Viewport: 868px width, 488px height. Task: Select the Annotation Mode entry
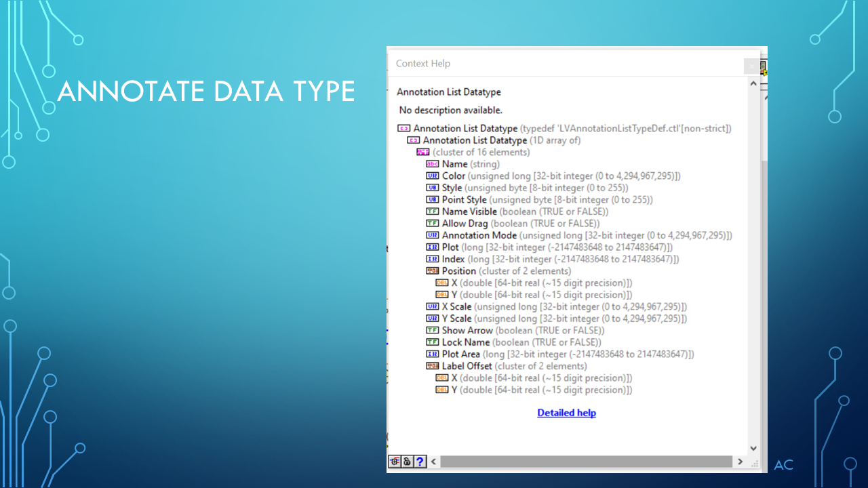pos(479,235)
